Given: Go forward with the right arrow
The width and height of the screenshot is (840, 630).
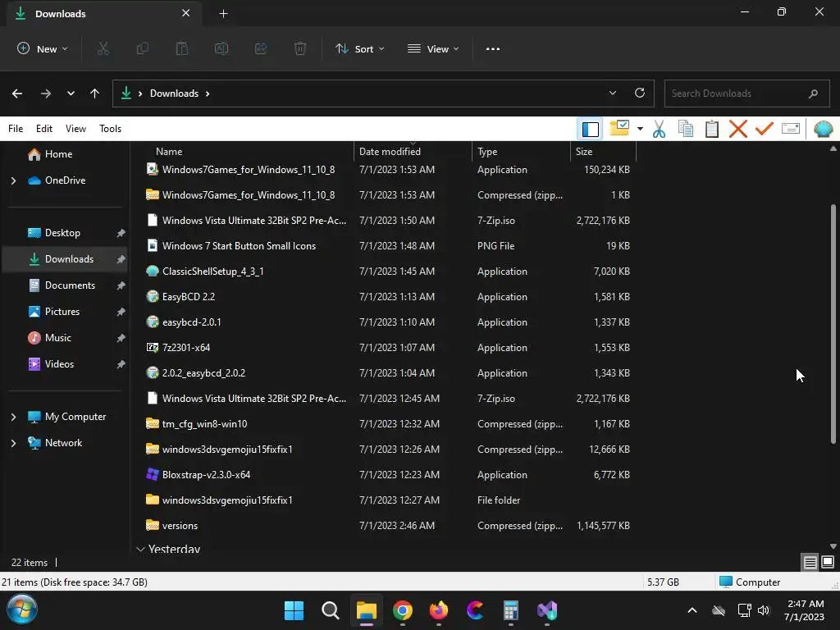Looking at the screenshot, I should 46,94.
